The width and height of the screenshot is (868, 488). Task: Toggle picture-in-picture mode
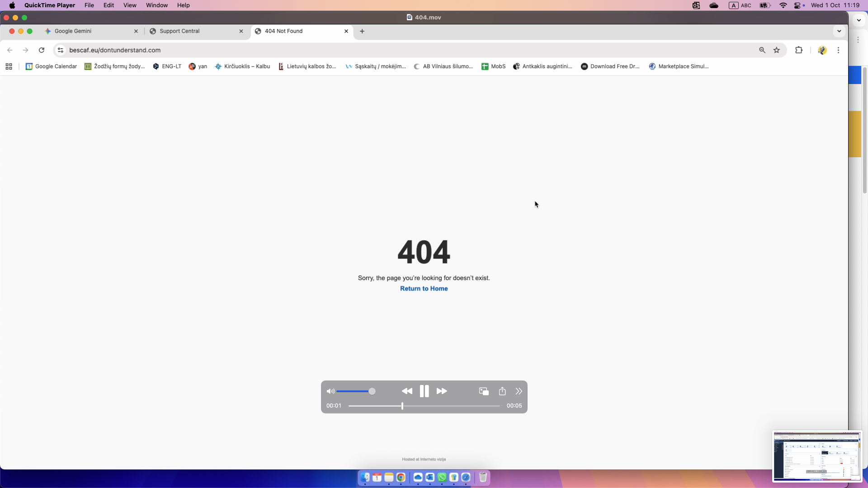pyautogui.click(x=484, y=391)
